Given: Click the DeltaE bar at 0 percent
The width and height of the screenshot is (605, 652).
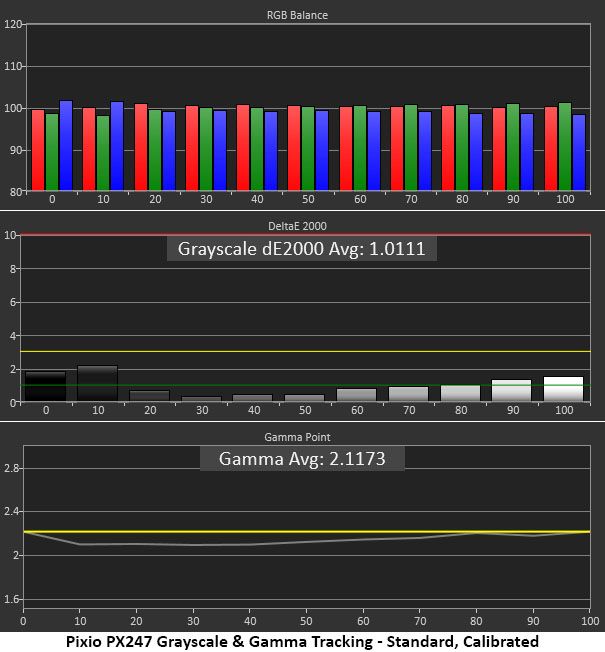Looking at the screenshot, I should click(45, 386).
